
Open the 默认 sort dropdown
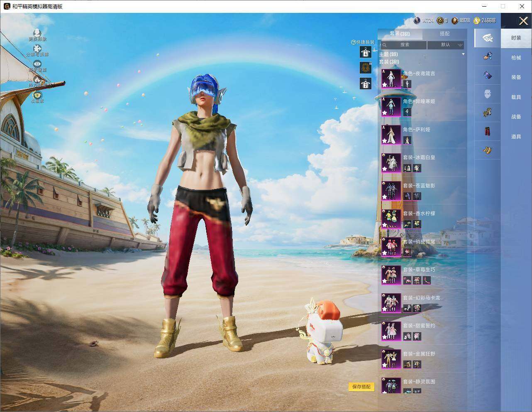point(446,45)
